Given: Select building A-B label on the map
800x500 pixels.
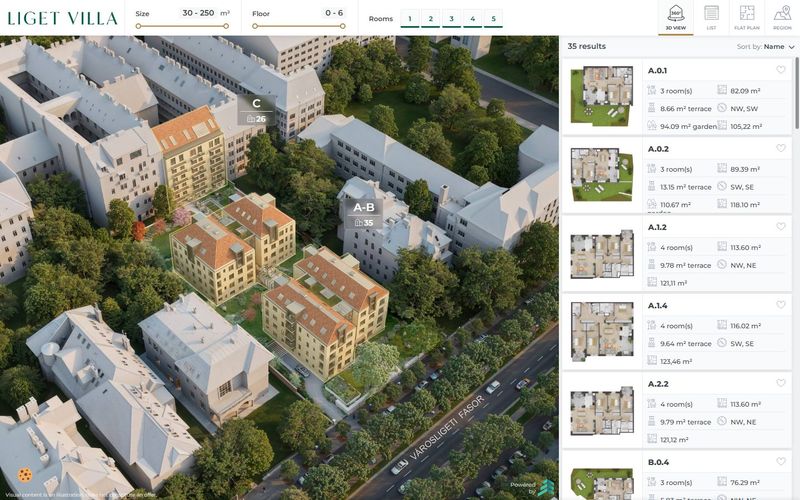Looking at the screenshot, I should coord(364,214).
